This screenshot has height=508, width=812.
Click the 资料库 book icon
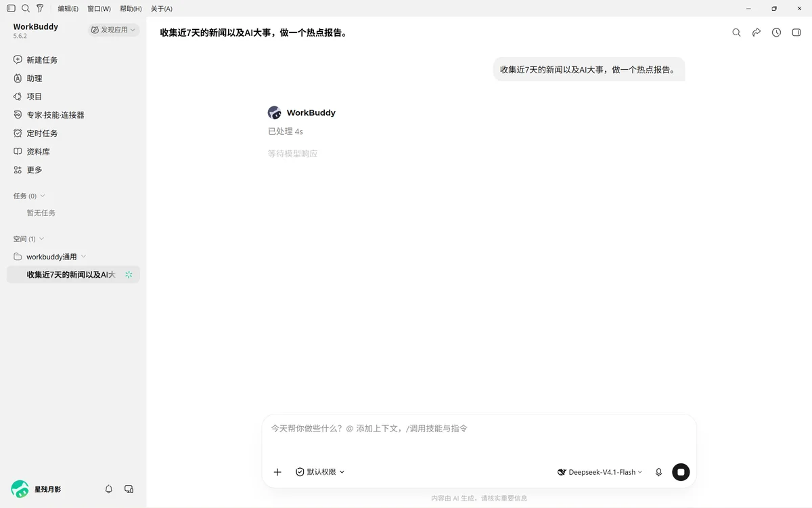(18, 151)
